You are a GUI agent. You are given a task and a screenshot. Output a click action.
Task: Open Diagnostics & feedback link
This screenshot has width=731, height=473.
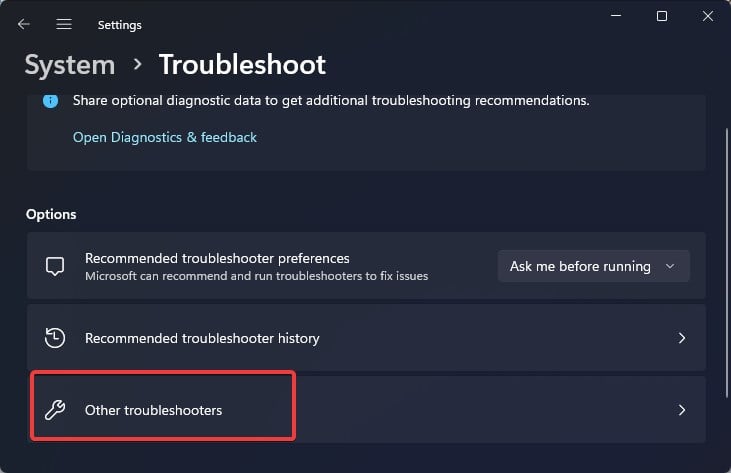[165, 137]
